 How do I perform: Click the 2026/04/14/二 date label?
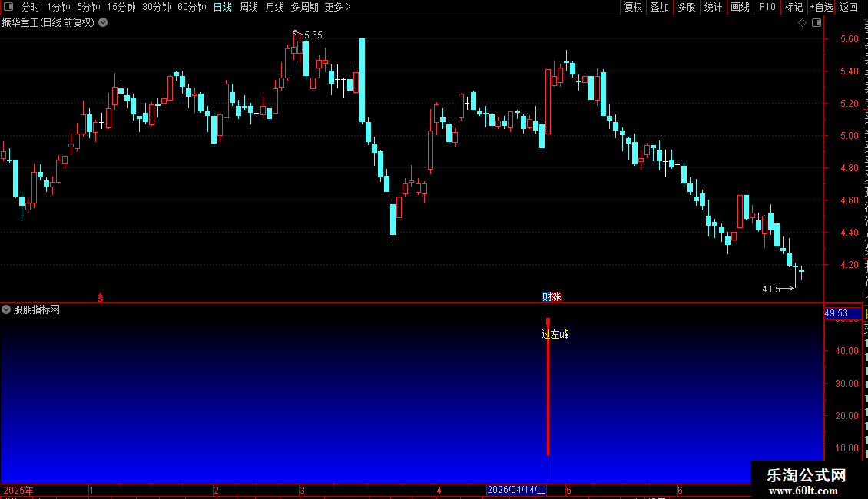(516, 490)
